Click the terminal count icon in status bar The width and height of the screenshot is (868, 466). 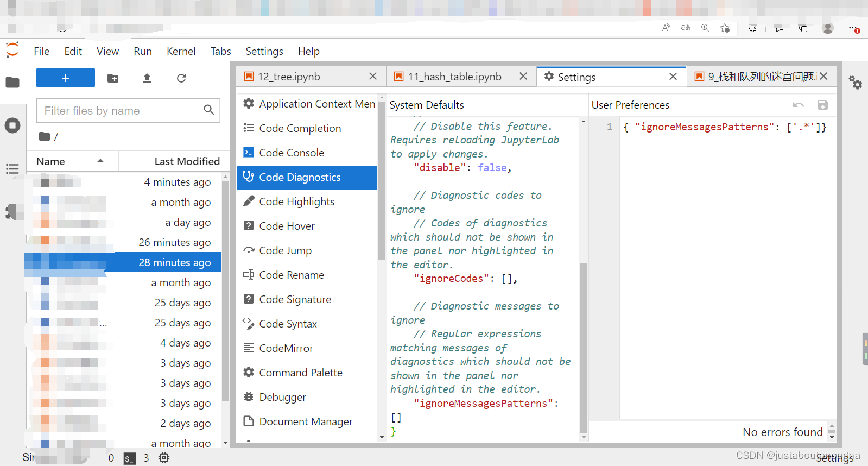tap(129, 458)
